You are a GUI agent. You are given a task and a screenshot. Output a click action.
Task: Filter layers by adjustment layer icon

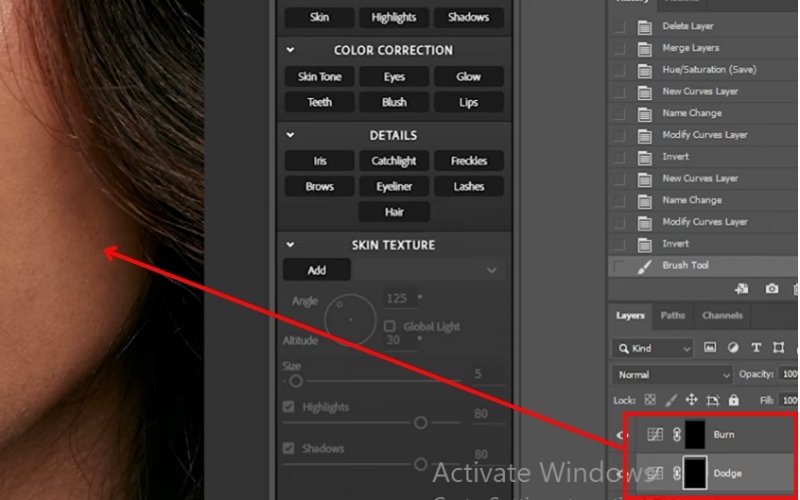[732, 348]
